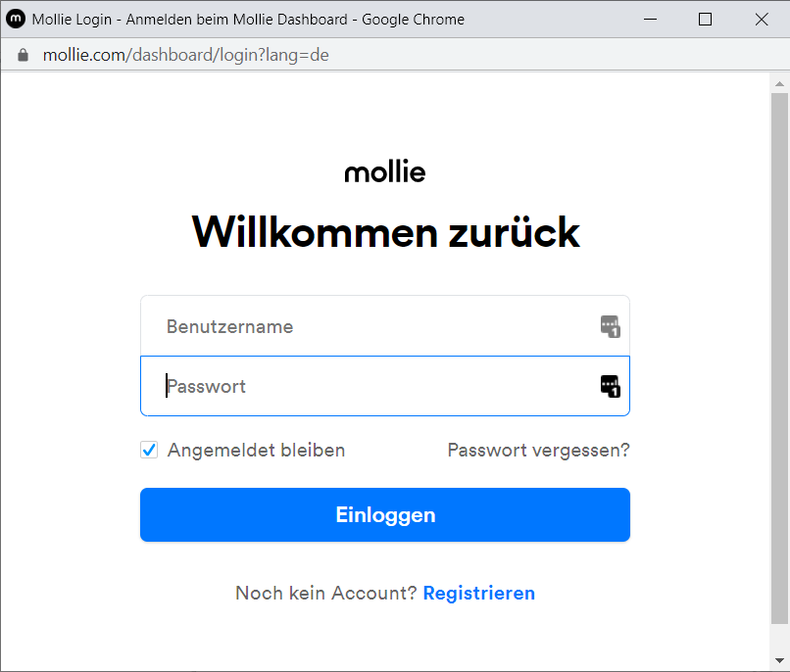
Task: Click the Einloggen button
Action: click(384, 515)
